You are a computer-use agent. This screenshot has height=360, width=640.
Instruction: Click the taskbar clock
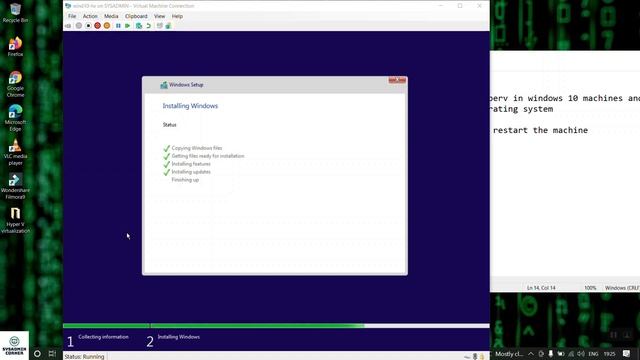pyautogui.click(x=609, y=353)
